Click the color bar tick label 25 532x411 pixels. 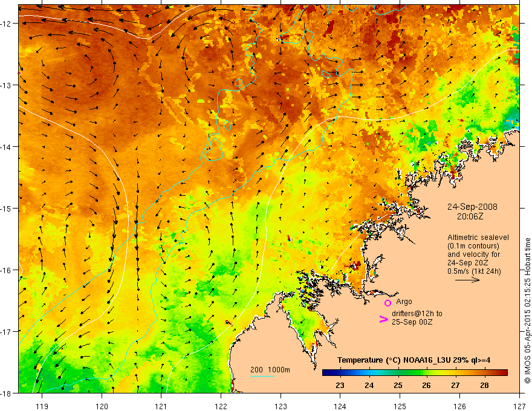[398, 385]
